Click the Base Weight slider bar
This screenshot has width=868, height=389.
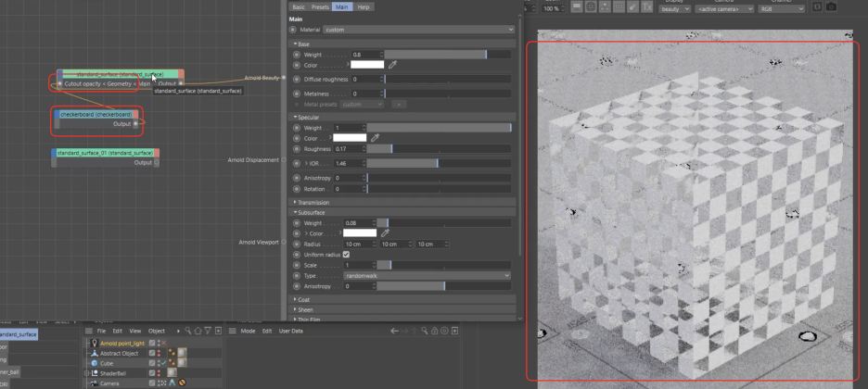[x=447, y=55]
